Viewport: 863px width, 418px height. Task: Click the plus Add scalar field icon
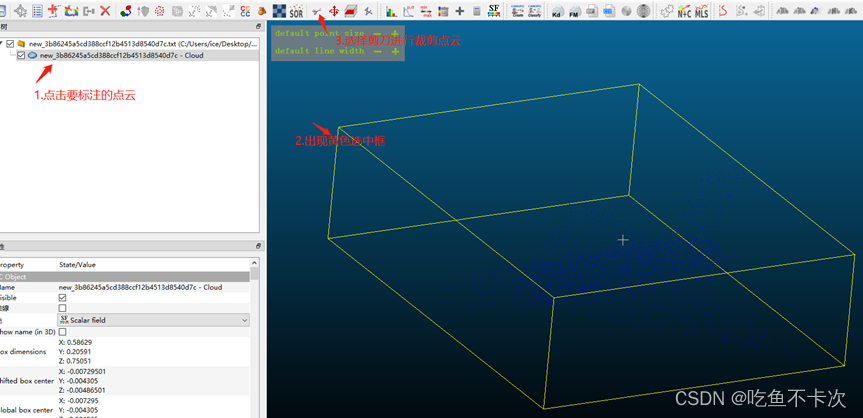tap(460, 10)
